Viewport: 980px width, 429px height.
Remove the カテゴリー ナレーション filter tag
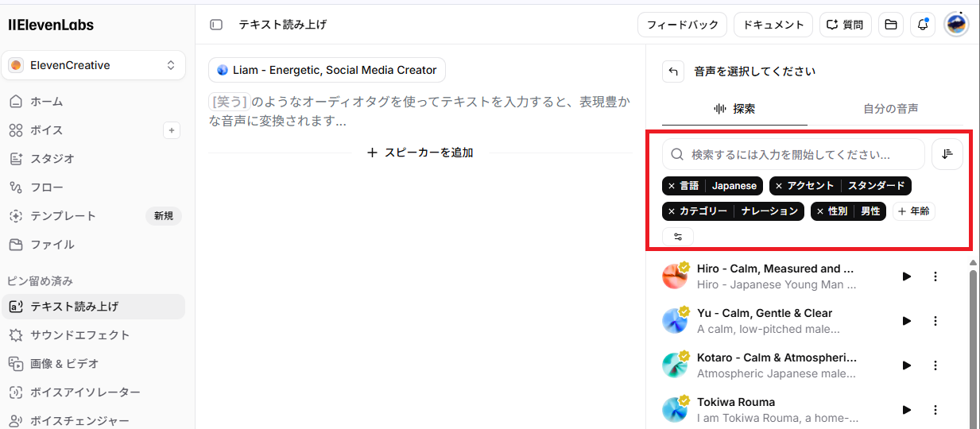click(x=672, y=211)
